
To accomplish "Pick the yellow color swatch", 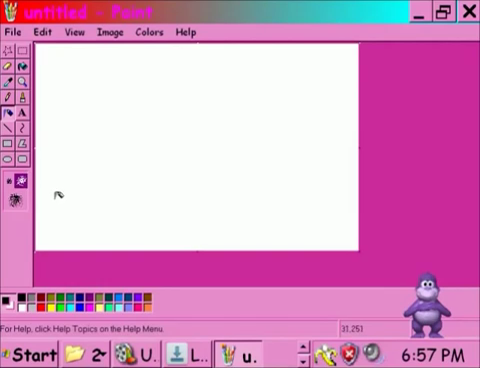I will point(51,307).
